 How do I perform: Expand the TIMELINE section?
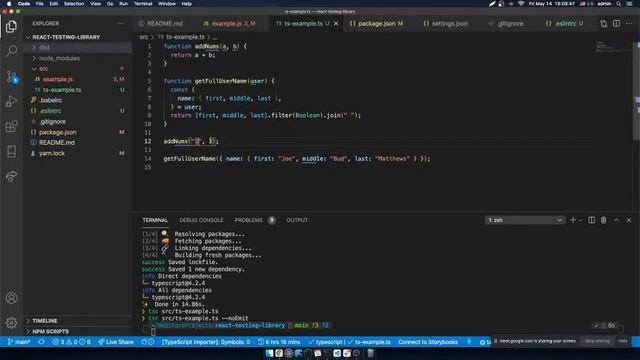(x=78, y=321)
